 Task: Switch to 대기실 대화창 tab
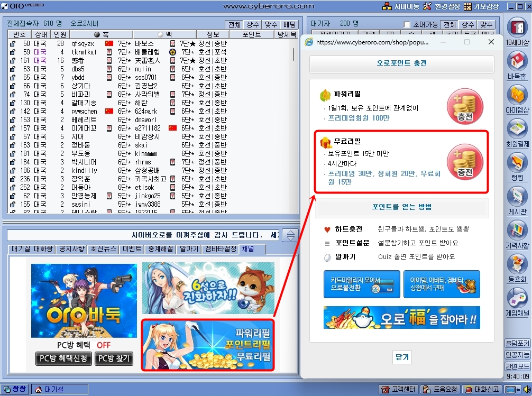pos(32,248)
